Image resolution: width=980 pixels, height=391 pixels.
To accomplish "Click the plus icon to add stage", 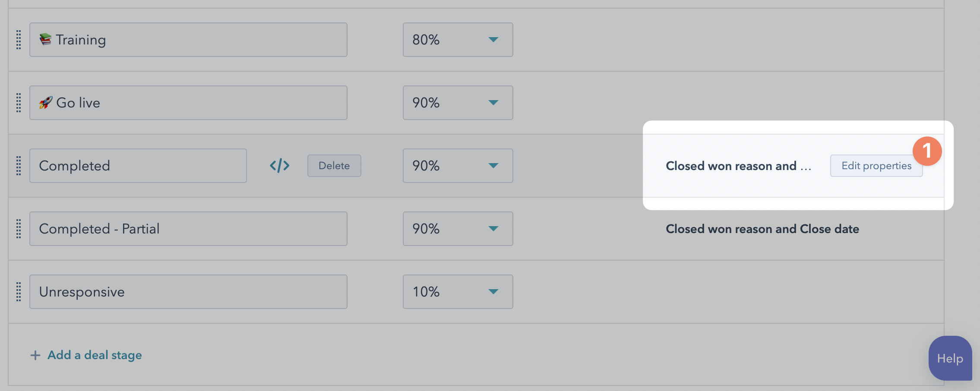I will 35,355.
